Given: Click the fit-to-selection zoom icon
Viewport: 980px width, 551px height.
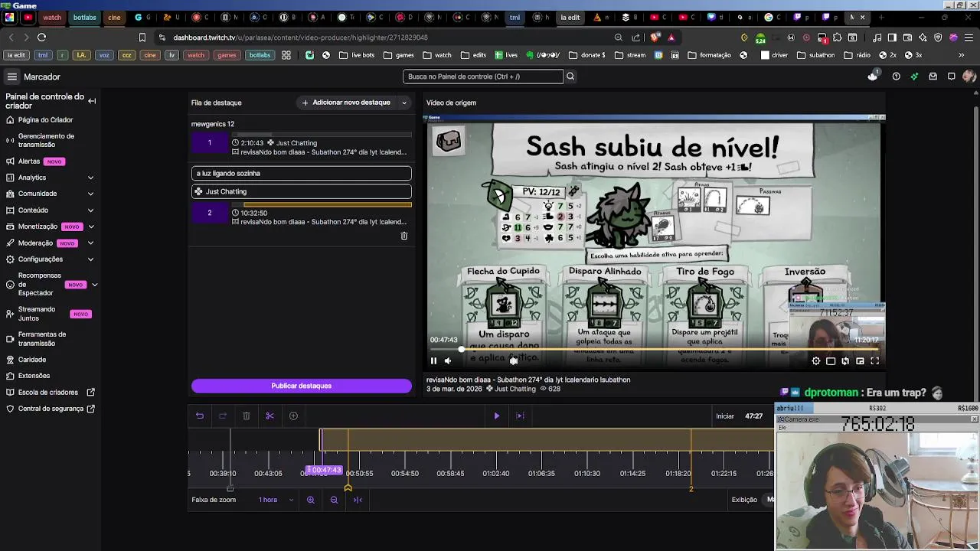Looking at the screenshot, I should pyautogui.click(x=358, y=500).
